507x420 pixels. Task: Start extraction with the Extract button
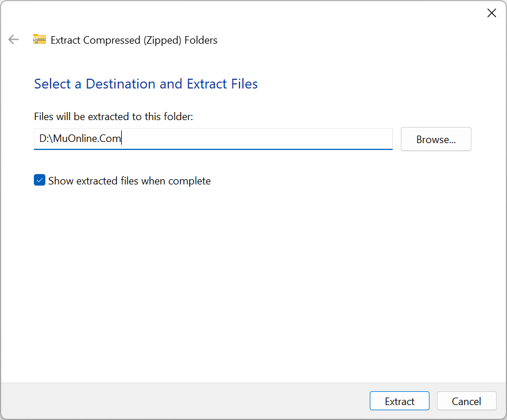point(400,401)
